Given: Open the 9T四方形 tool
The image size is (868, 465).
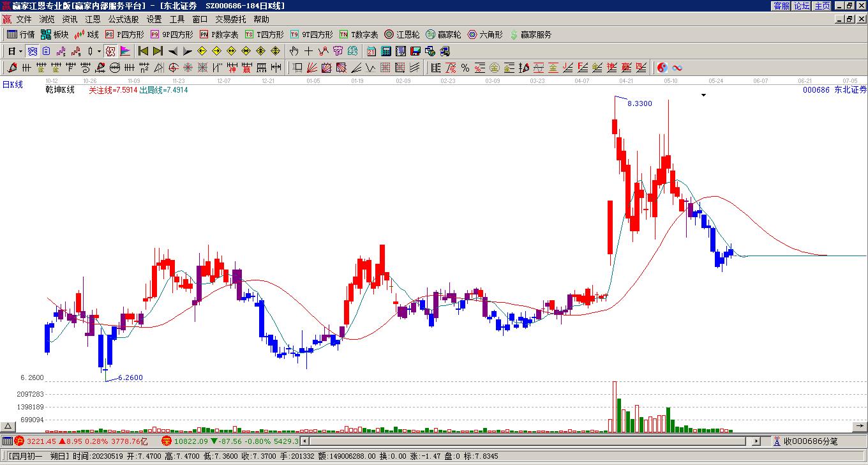Looking at the screenshot, I should [x=312, y=34].
